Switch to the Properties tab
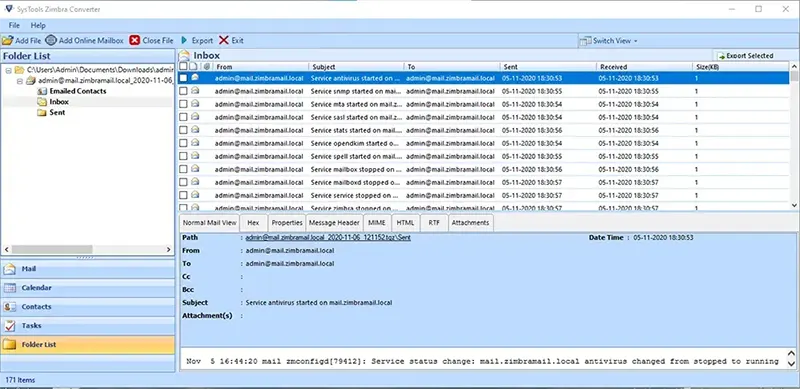800x389 pixels. (287, 223)
